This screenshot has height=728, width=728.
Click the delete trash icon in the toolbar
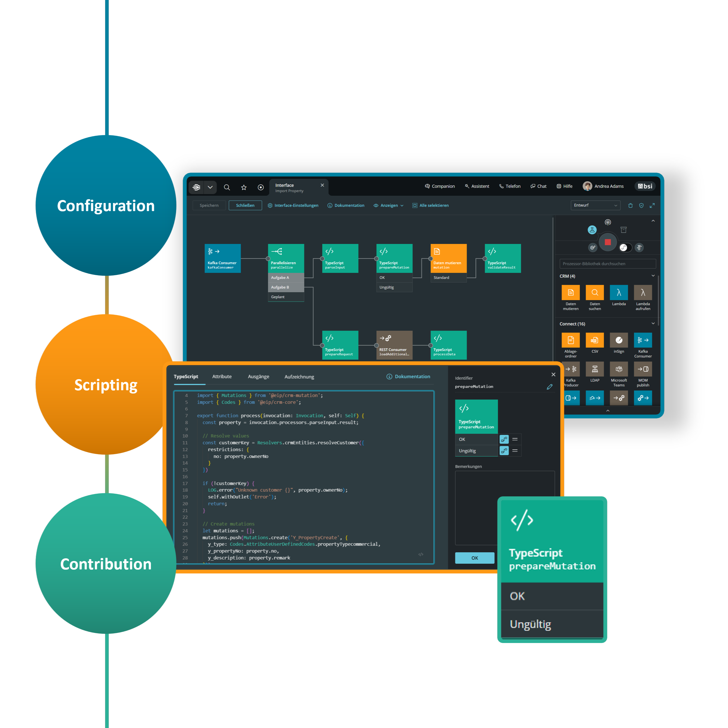coord(630,205)
